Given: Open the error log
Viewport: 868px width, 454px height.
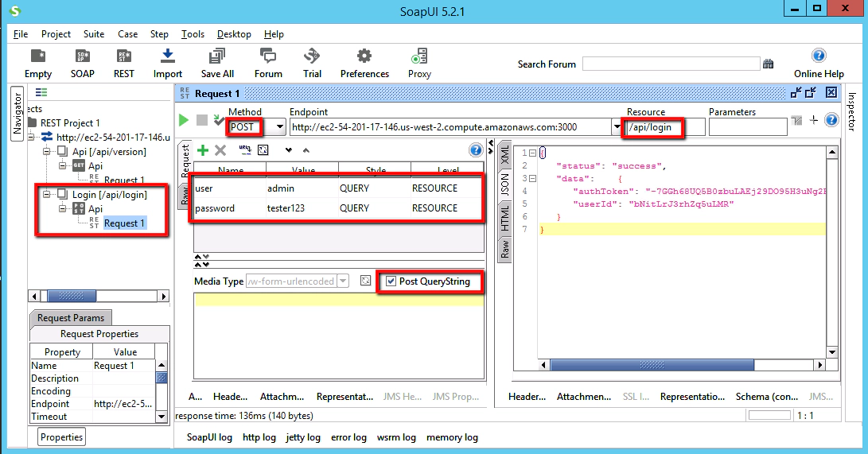Looking at the screenshot, I should pyautogui.click(x=348, y=437).
